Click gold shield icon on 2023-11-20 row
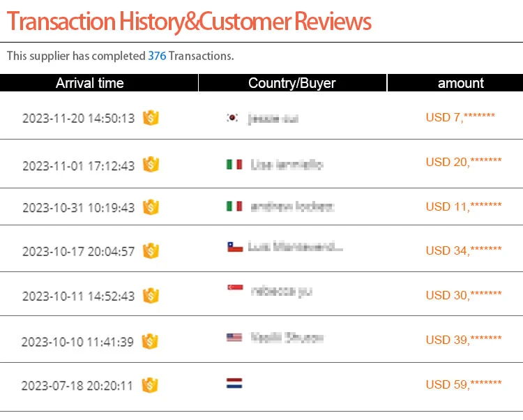This screenshot has height=420, width=523. 151,118
